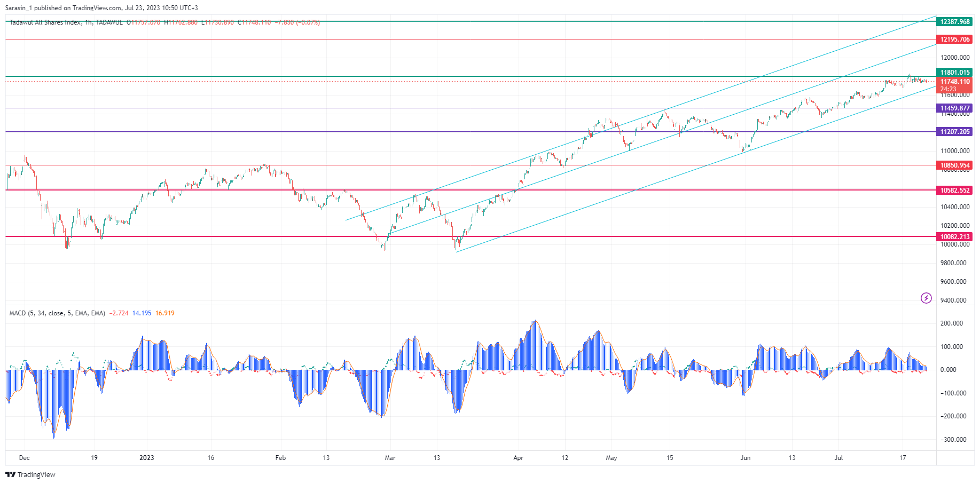Click the 11000.000 price axis tick

tap(955, 151)
